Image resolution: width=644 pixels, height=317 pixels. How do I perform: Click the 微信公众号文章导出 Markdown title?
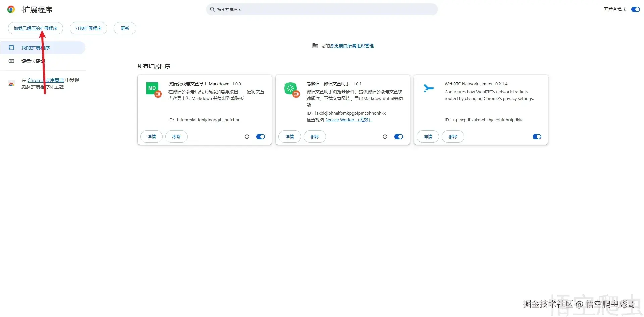click(x=199, y=84)
